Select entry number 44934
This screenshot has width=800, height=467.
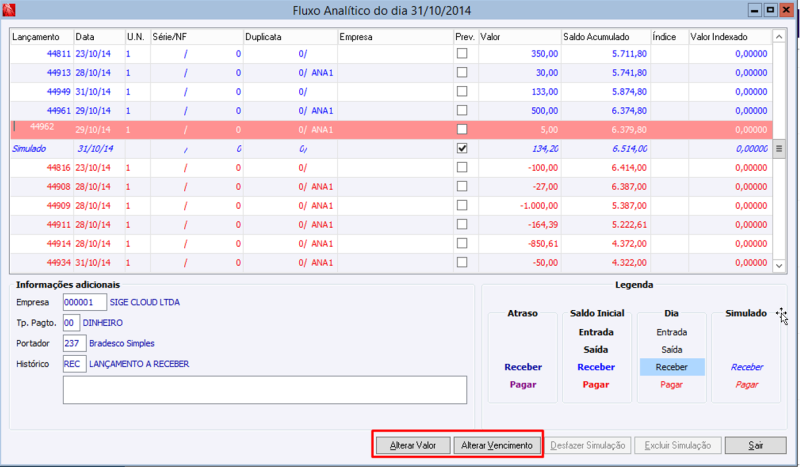pos(58,262)
